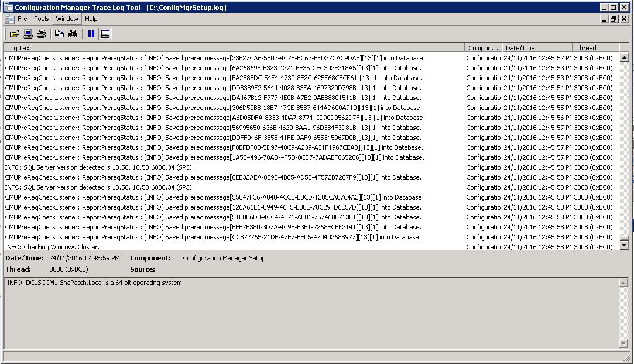
Task: Toggle the Show/Hide Details pane icon
Action: (105, 34)
